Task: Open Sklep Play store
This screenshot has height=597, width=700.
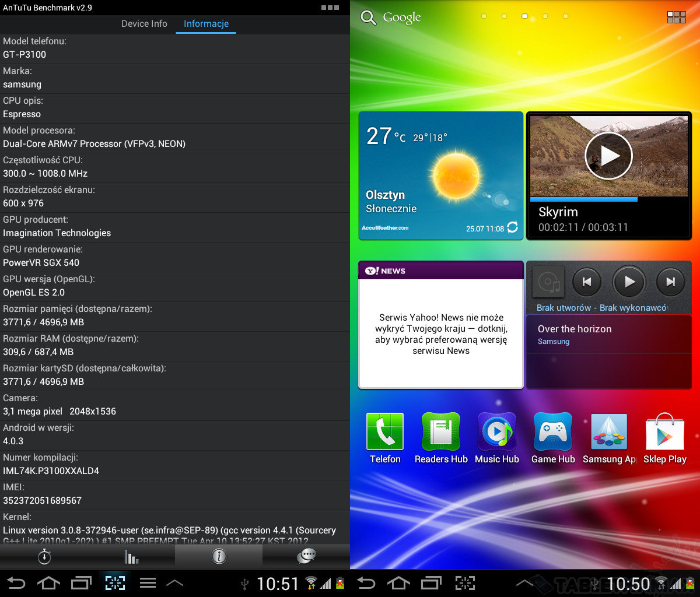Action: point(665,432)
